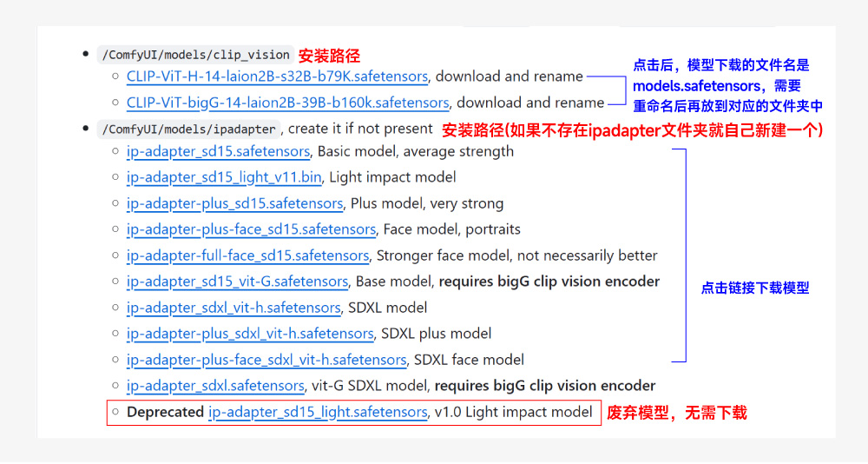Download ip-adapter_sd15.safetensors basic model
Screen dimensions: 868x464
click(x=218, y=151)
